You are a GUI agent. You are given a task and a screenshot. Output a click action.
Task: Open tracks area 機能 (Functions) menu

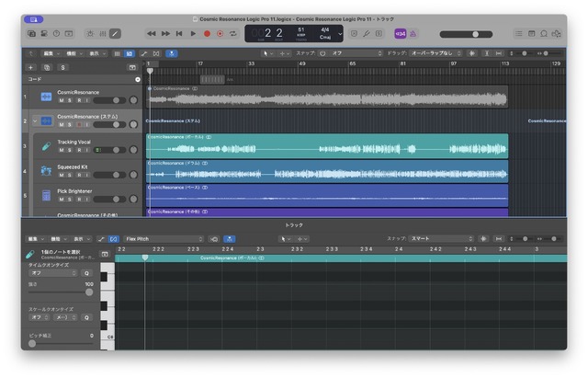pos(73,53)
